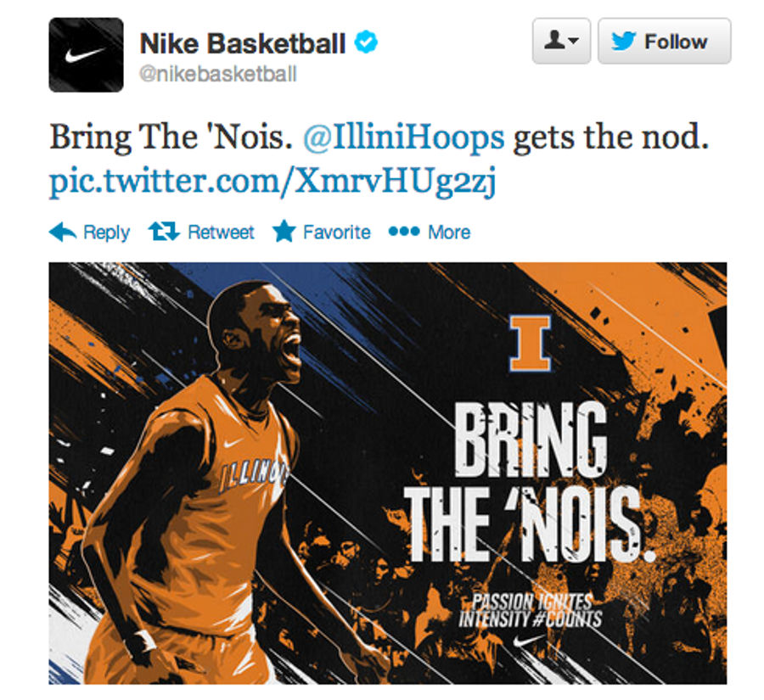764x700 pixels.
Task: Open the pic.twitter.com/XmrvHUg2zj link
Action: [272, 182]
